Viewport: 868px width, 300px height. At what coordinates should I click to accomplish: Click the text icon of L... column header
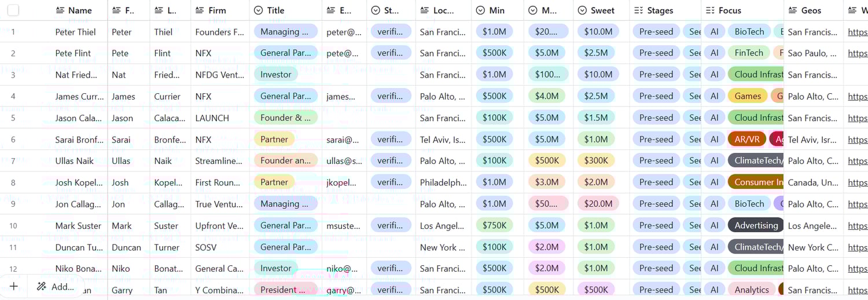[x=159, y=10]
